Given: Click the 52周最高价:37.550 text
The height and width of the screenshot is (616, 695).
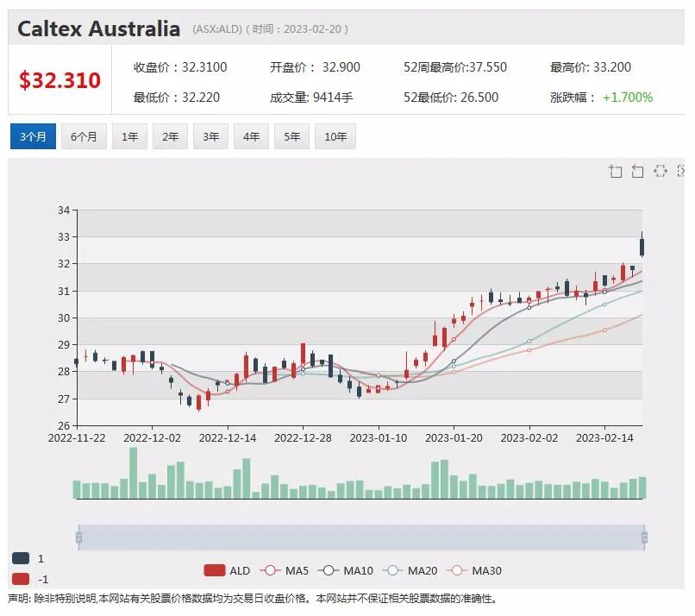Looking at the screenshot, I should coord(455,67).
